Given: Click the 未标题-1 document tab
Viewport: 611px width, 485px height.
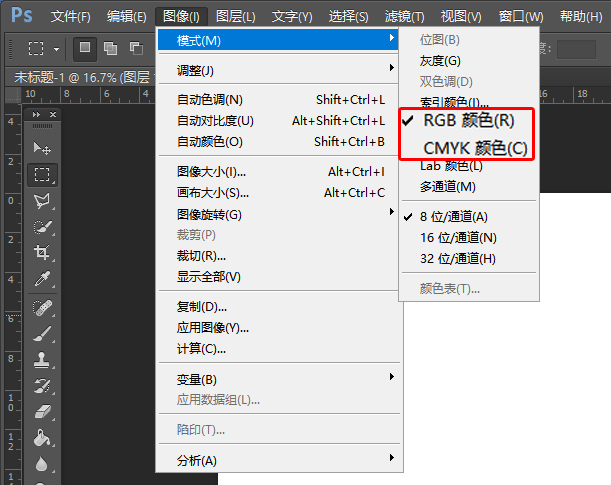Looking at the screenshot, I should tap(81, 77).
